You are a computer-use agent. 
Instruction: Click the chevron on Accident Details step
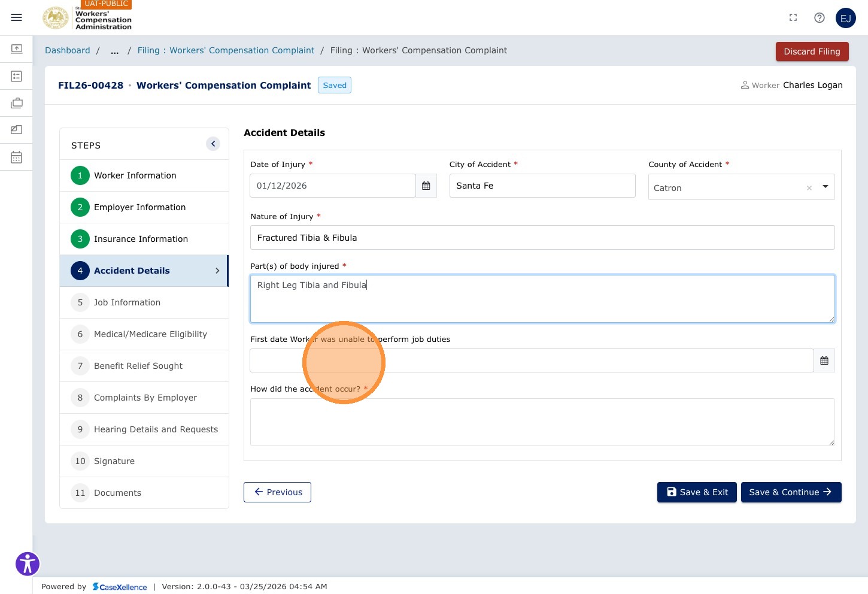[x=217, y=271]
